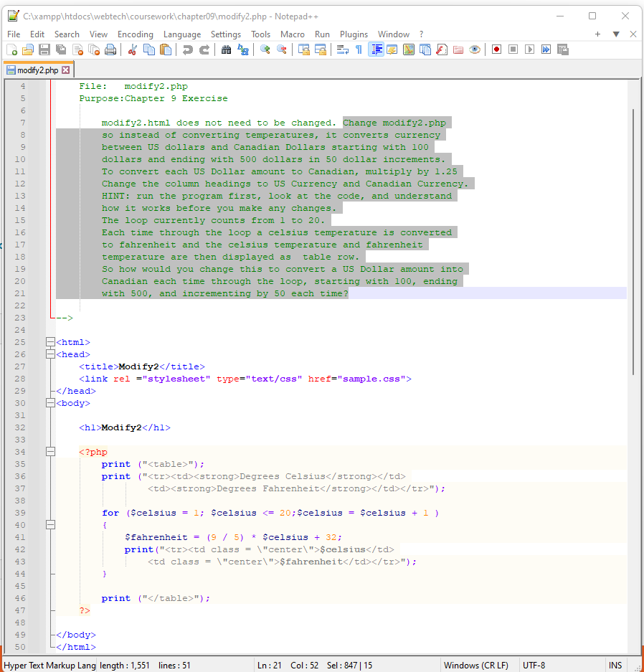644x672 pixels.
Task: Open Find with the binoculars icon
Action: tap(226, 49)
